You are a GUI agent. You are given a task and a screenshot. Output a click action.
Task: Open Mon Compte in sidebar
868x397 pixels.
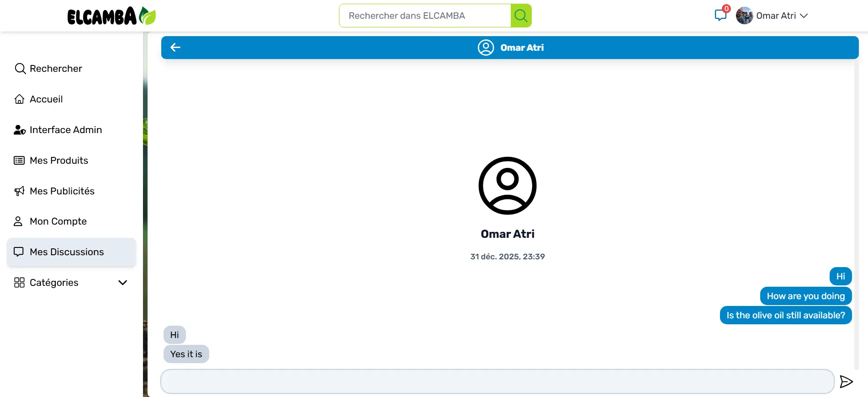71,221
